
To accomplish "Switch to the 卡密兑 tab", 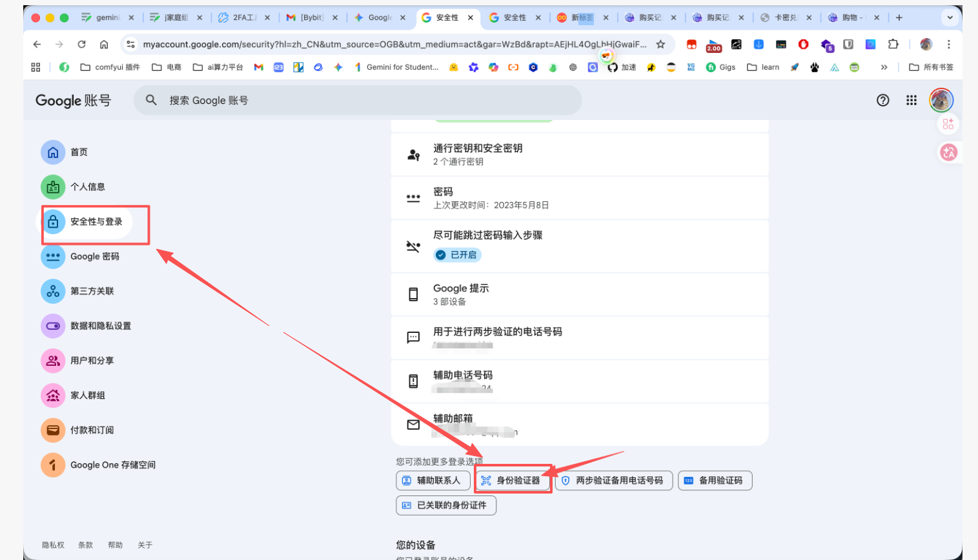I will (x=785, y=18).
